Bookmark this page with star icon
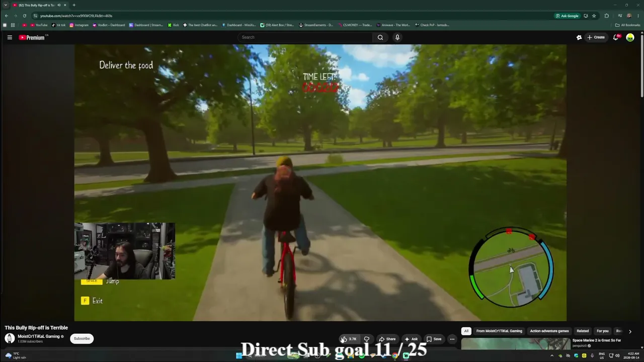Viewport: 644px width, 362px height. coord(594,16)
